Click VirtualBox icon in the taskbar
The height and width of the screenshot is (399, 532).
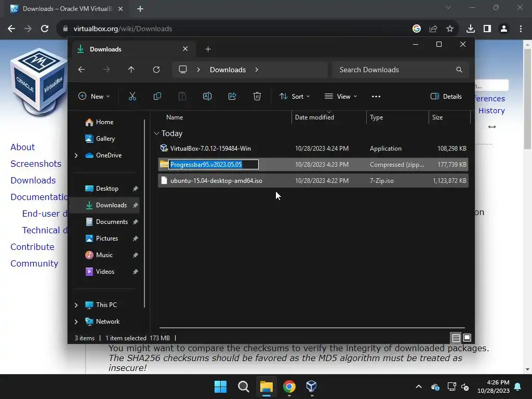[x=311, y=387]
